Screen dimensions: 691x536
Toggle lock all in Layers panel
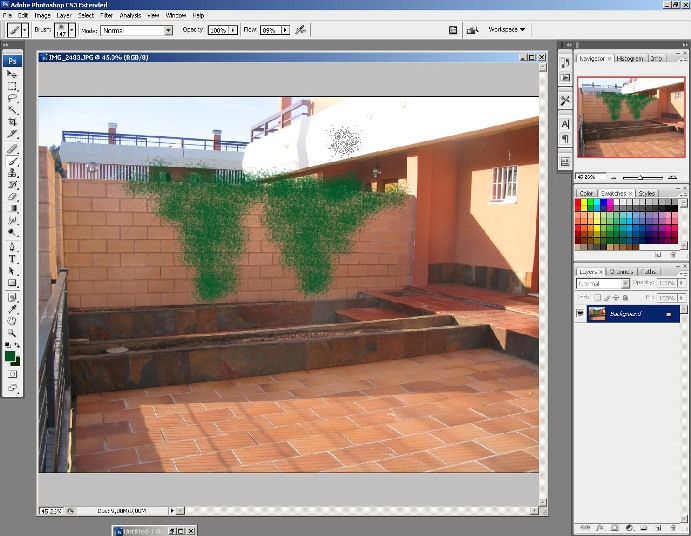(x=625, y=298)
